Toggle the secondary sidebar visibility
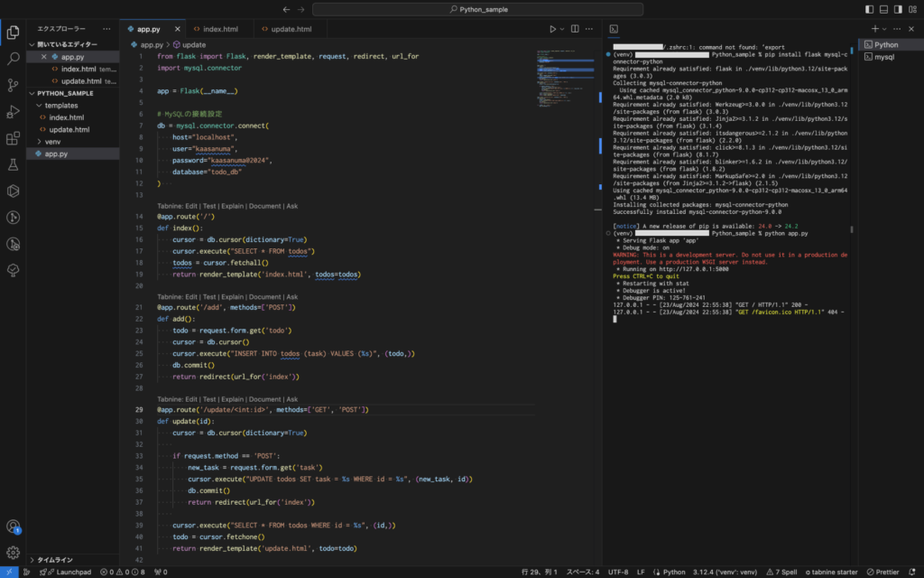 [x=898, y=9]
